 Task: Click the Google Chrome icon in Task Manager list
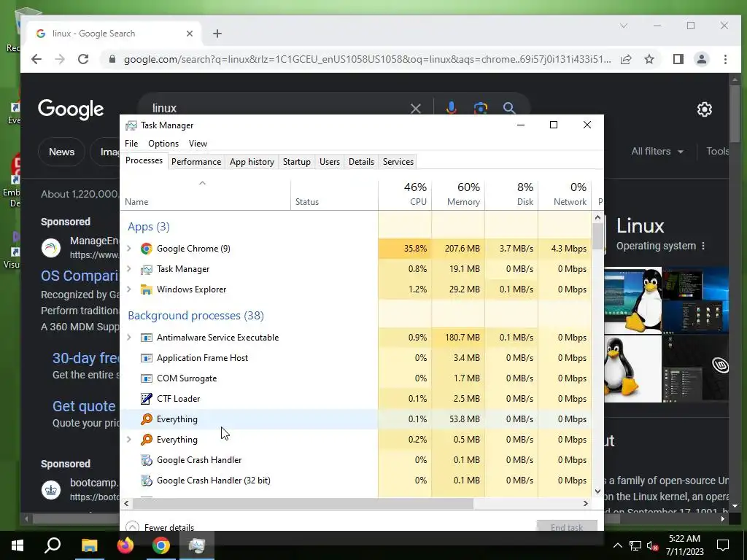click(x=146, y=249)
